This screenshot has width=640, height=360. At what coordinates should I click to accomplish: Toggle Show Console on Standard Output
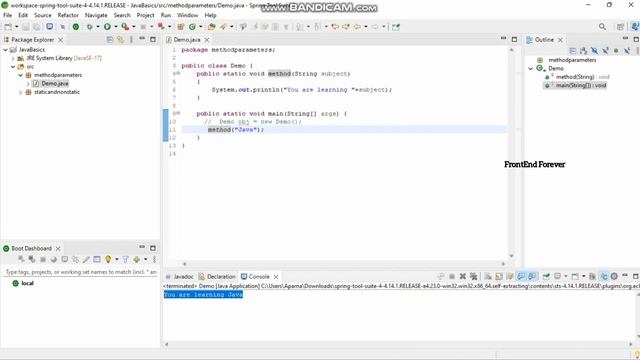click(521, 276)
